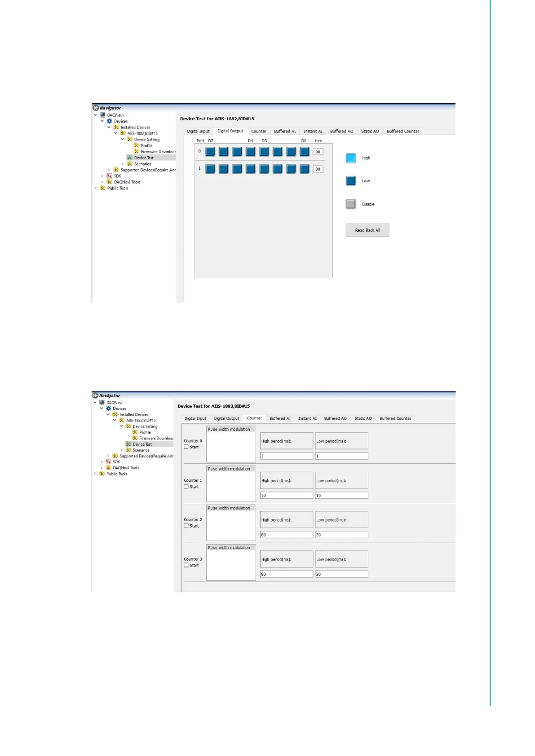The width and height of the screenshot is (535, 756).
Task: Click Public Tools icon in lower tree
Action: (102, 474)
